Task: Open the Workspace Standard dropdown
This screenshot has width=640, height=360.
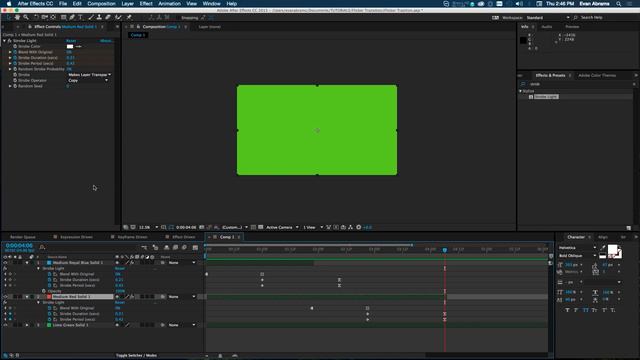Action: click(x=547, y=18)
